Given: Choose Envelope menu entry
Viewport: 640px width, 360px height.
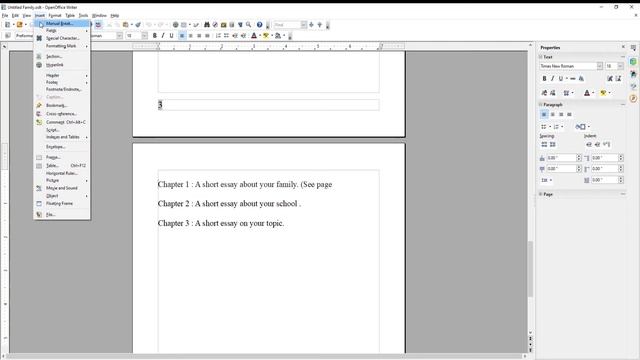Looking at the screenshot, I should [x=62, y=147].
